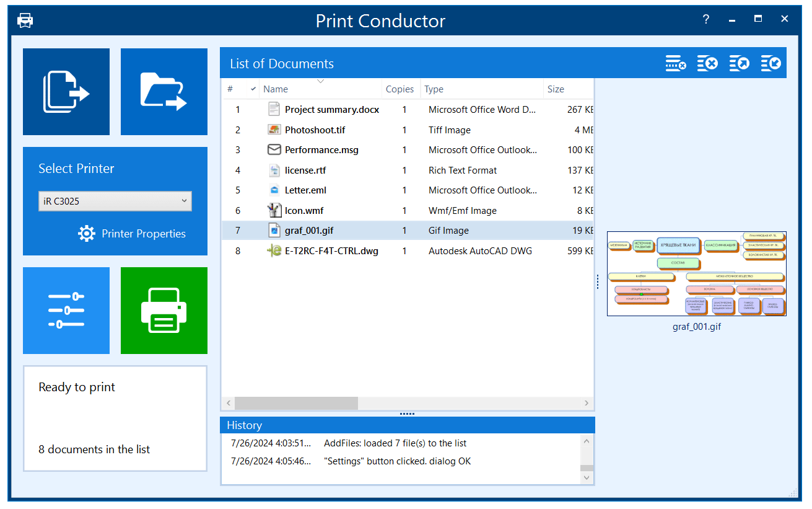
Task: Click the Help question mark icon
Action: [705, 19]
